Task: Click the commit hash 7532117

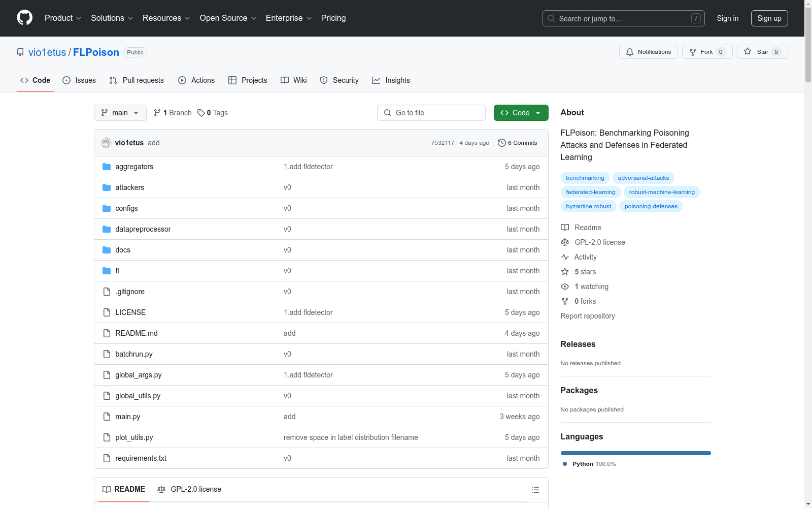Action: tap(443, 143)
